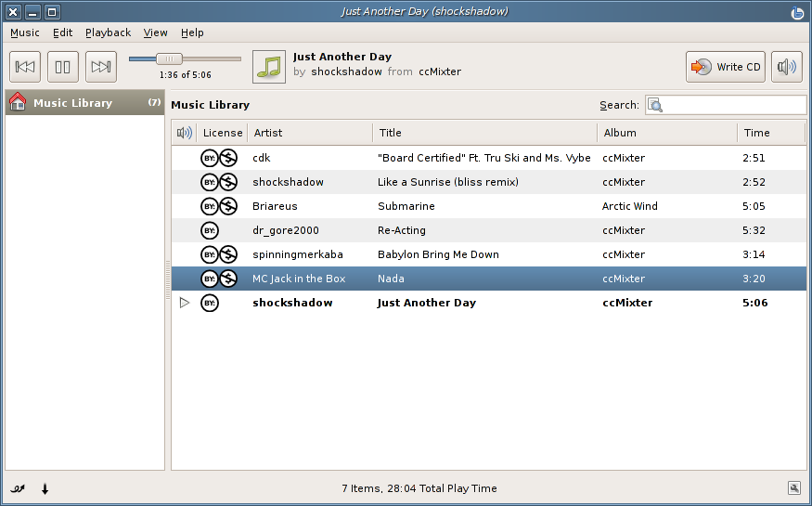Open the Help menu
Viewport: 812px width, 506px height.
192,32
